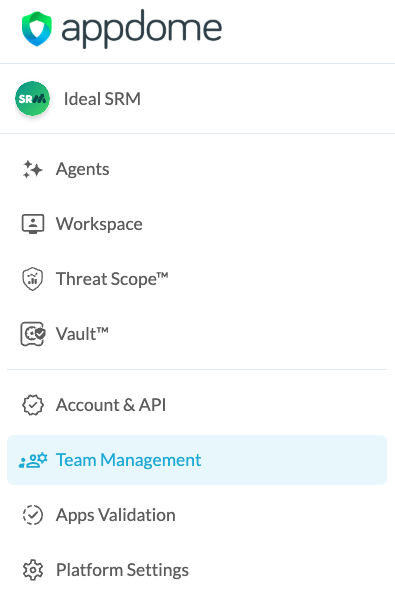Click the Agents sparkle icon
Image resolution: width=395 pixels, height=600 pixels.
click(x=33, y=169)
